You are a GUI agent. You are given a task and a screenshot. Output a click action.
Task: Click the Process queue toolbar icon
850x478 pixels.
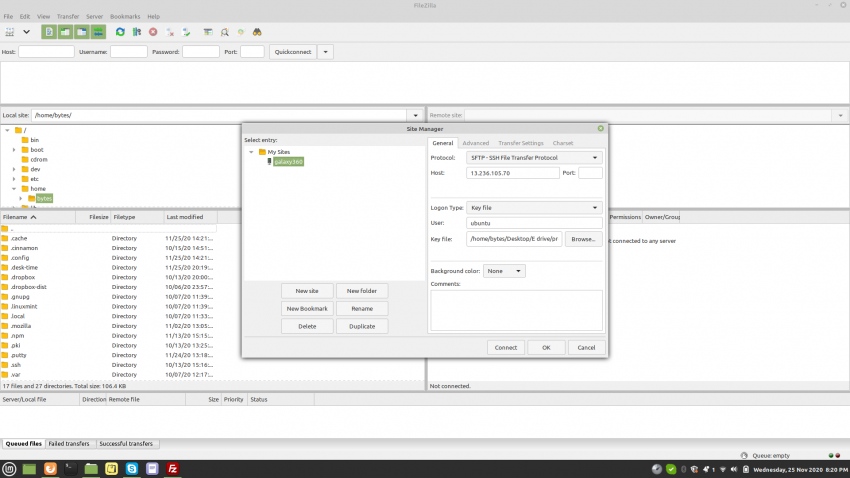point(137,32)
